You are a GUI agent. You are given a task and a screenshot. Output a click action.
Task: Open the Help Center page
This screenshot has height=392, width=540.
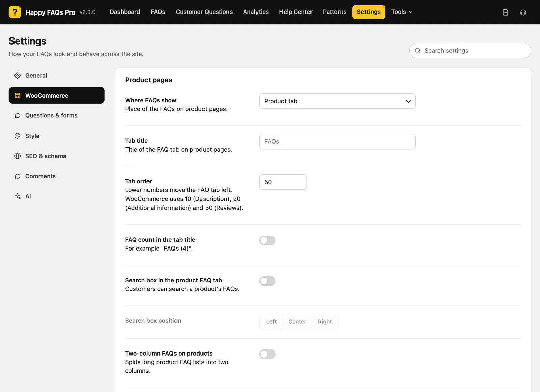click(x=296, y=12)
